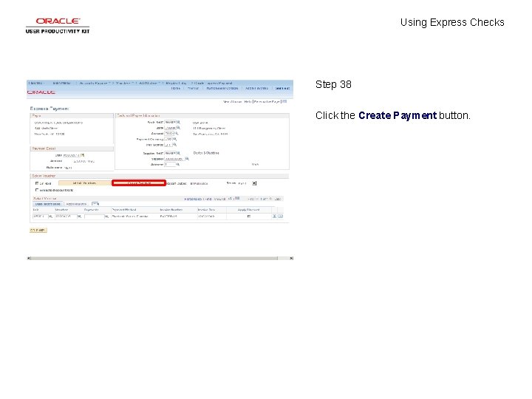Click into the Bank field

pos(170,128)
